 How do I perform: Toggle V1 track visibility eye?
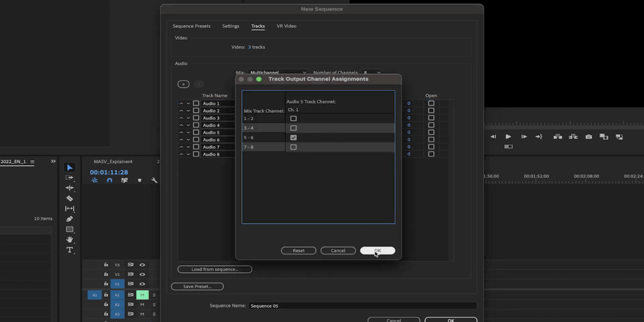coord(142,284)
